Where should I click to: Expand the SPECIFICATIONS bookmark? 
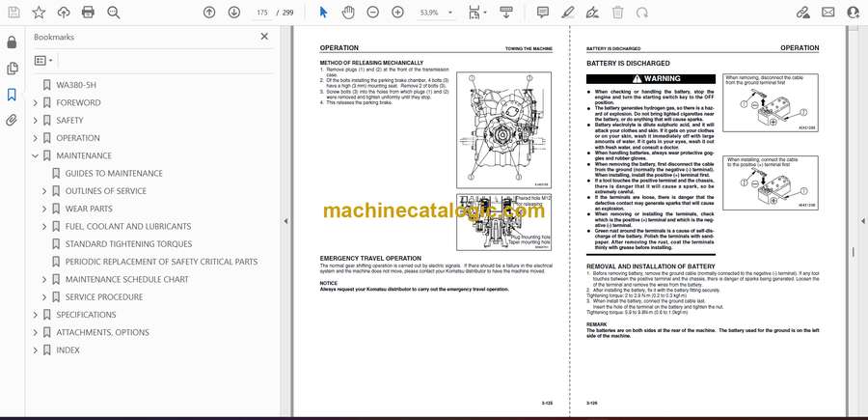(36, 315)
